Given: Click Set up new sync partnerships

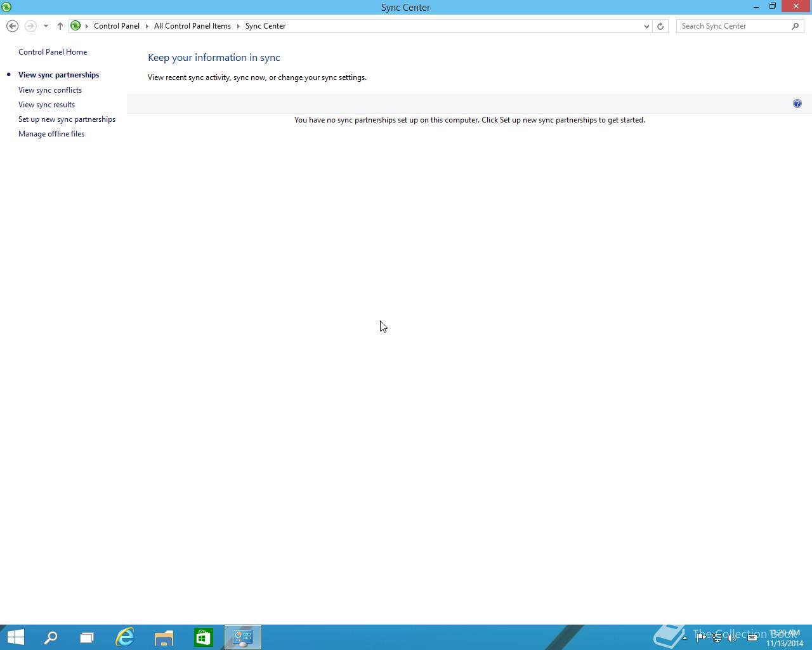Looking at the screenshot, I should point(67,119).
